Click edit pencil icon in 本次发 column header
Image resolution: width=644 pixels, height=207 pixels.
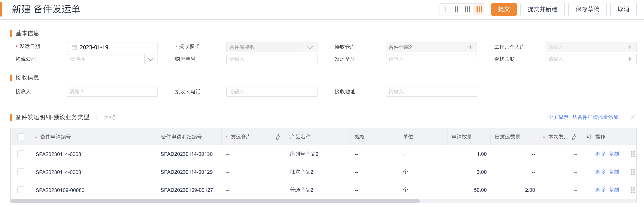(x=574, y=137)
